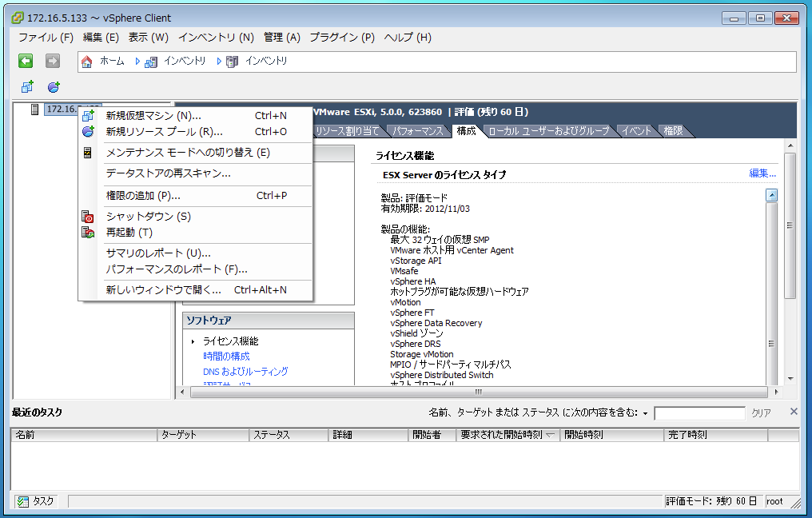The image size is (812, 518).
Task: Go back with the green left arrow
Action: point(26,61)
